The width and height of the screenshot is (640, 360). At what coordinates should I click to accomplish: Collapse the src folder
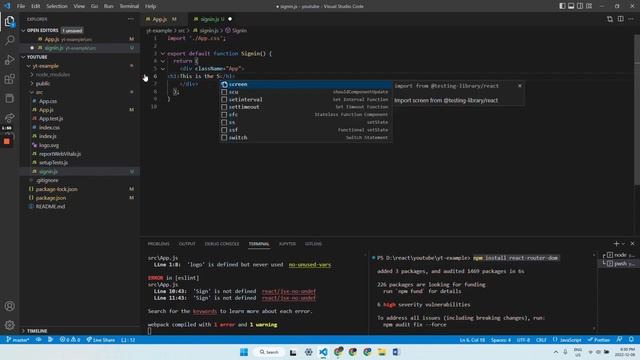32,92
